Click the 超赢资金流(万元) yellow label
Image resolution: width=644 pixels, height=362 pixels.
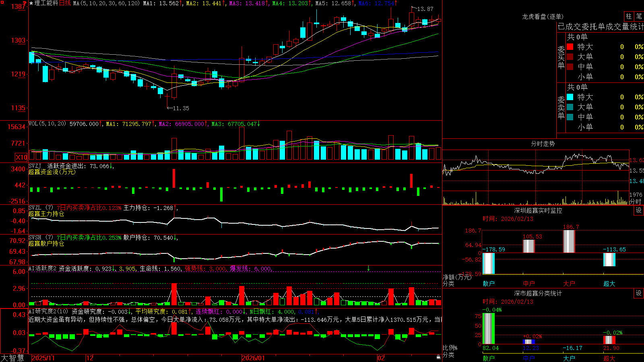[52, 172]
